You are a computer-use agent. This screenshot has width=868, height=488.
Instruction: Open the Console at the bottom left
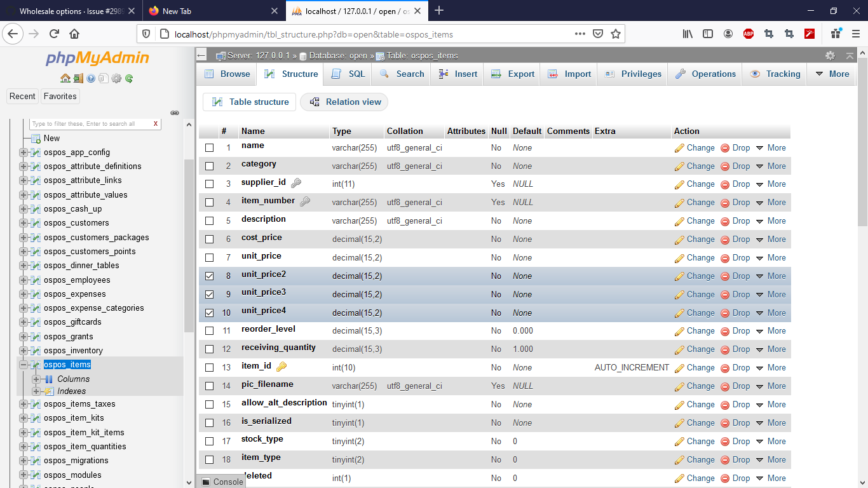[x=220, y=482]
